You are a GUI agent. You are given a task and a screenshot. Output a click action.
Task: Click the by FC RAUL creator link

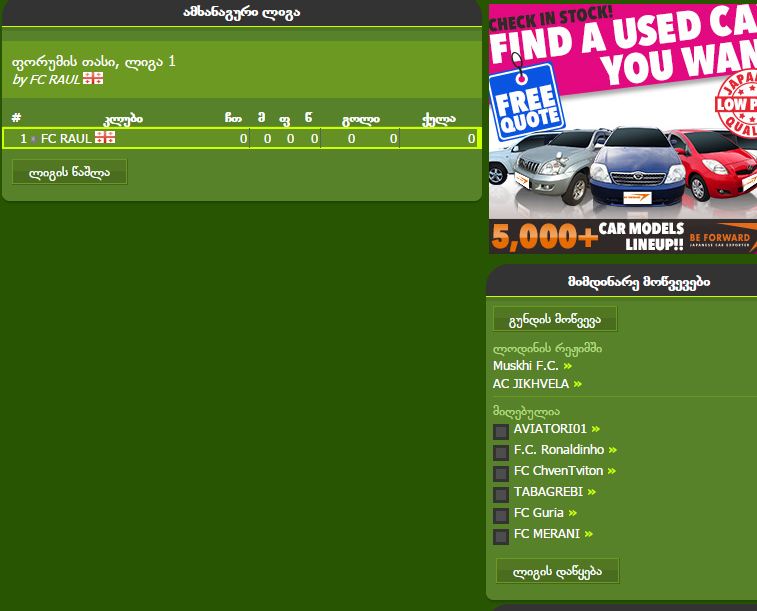point(46,80)
